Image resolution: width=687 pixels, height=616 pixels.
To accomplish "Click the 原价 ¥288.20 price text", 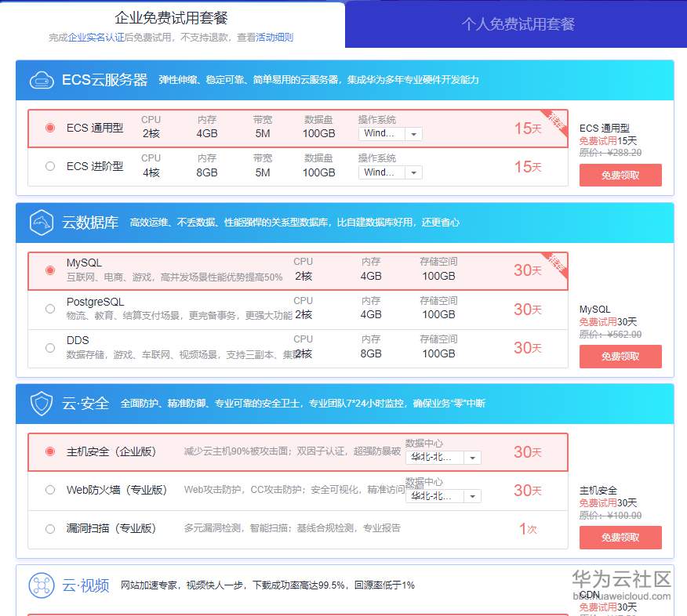I will coord(610,152).
